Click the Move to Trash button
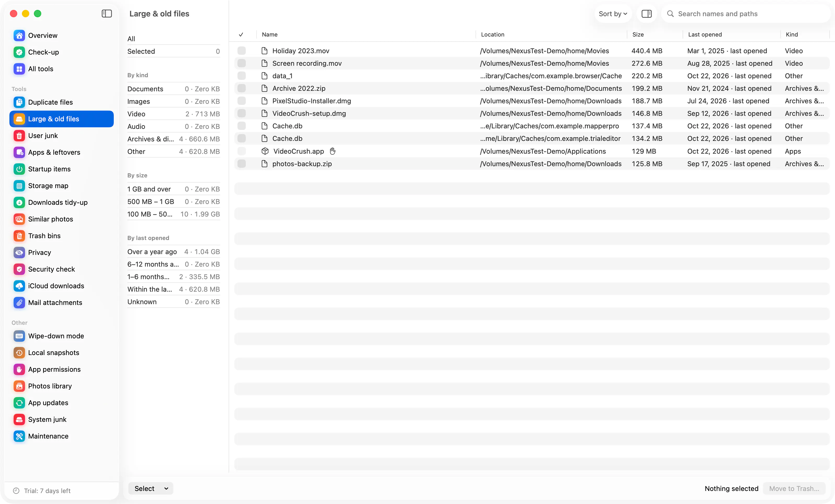This screenshot has width=835, height=504. [x=794, y=488]
